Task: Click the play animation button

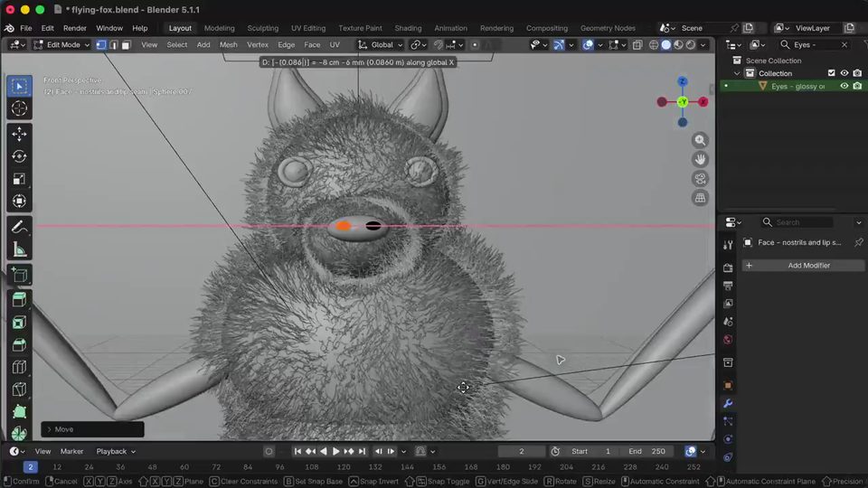Action: pos(336,452)
